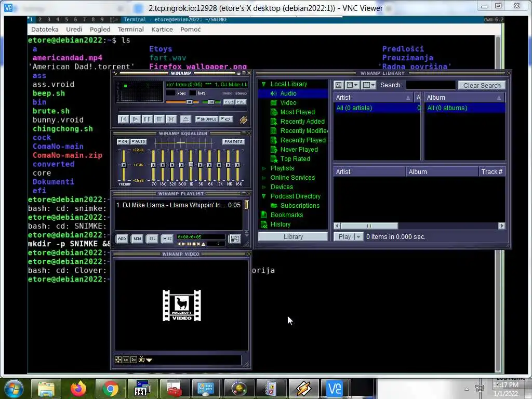Open the Datoteka menu in Terminal
Screen dimensions: 532x399
click(45, 30)
